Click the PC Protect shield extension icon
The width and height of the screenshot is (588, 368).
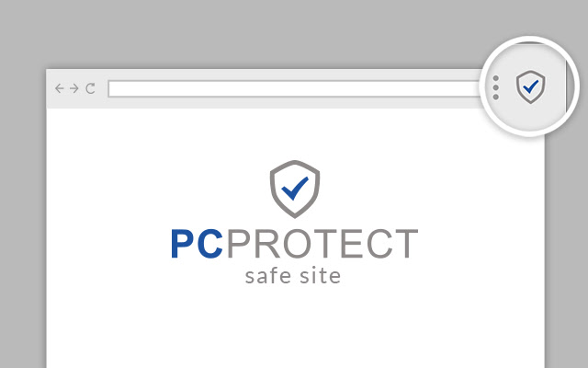pyautogui.click(x=531, y=86)
